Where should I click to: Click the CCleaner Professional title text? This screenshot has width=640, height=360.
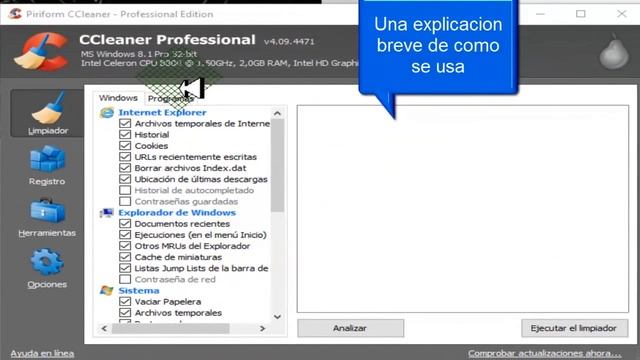tap(167, 40)
